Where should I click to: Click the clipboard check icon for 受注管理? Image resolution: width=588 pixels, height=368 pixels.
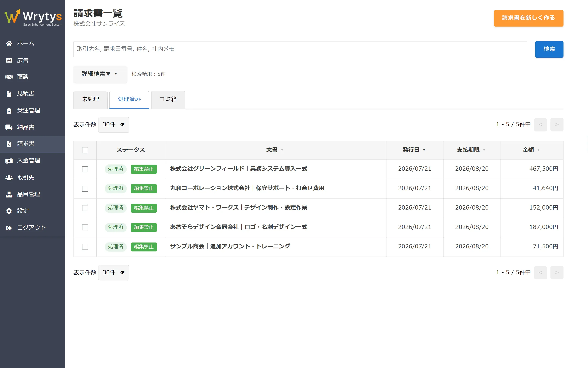coord(9,111)
